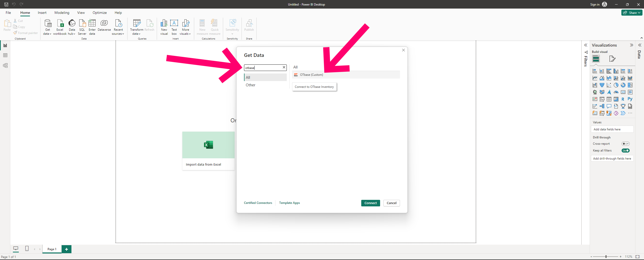
Task: Select the scatter chart visual
Action: (609, 85)
